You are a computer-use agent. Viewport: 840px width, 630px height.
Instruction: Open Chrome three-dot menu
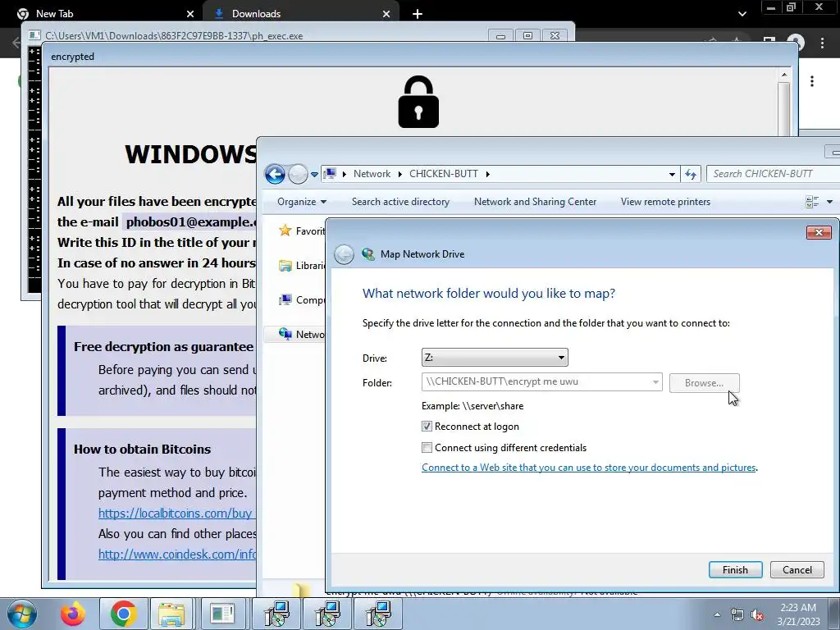tap(822, 43)
